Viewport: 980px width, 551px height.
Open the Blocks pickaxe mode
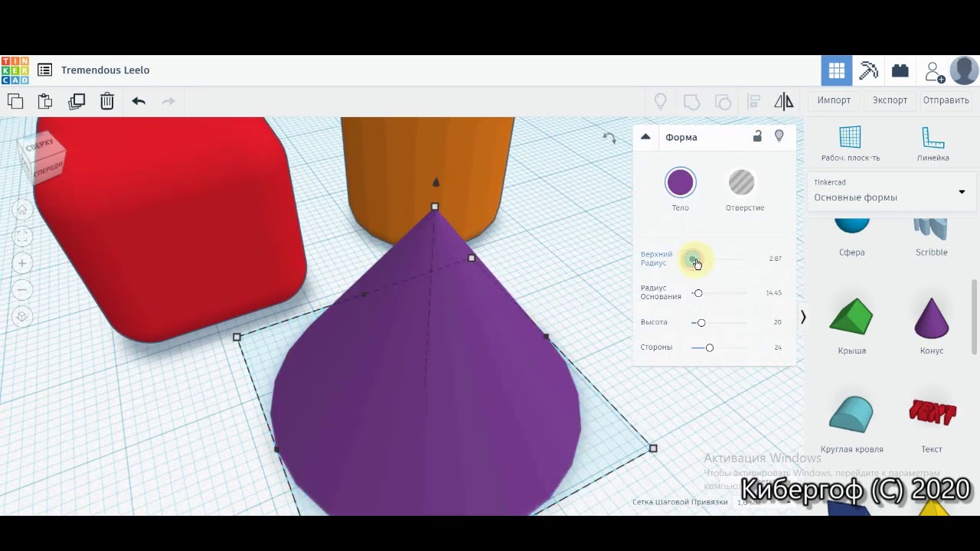click(868, 71)
